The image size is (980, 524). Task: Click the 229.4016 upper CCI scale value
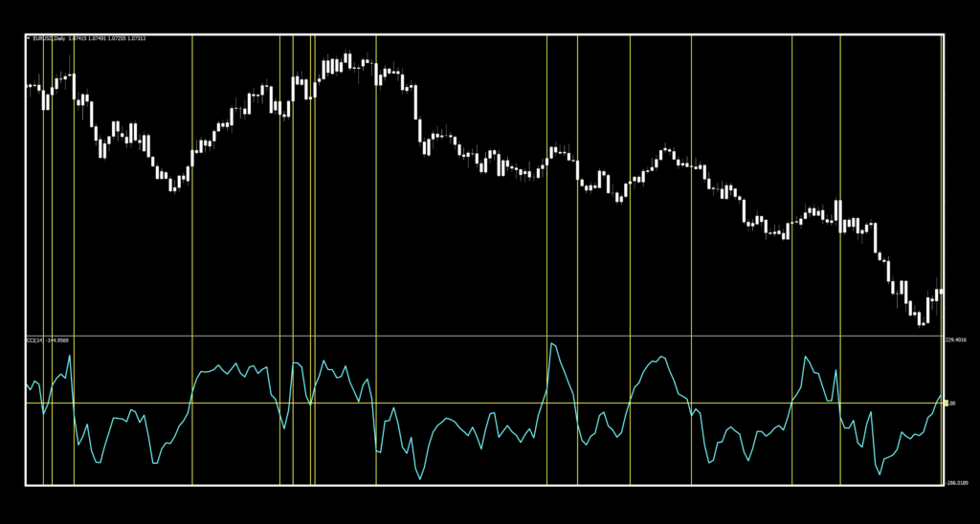(957, 339)
